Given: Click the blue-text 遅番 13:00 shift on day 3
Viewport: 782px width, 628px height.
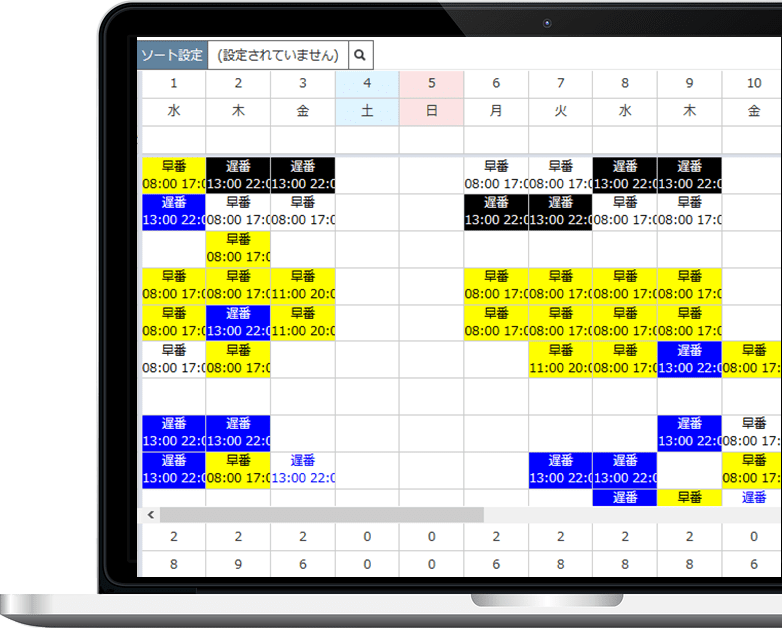Looking at the screenshot, I should point(303,469).
